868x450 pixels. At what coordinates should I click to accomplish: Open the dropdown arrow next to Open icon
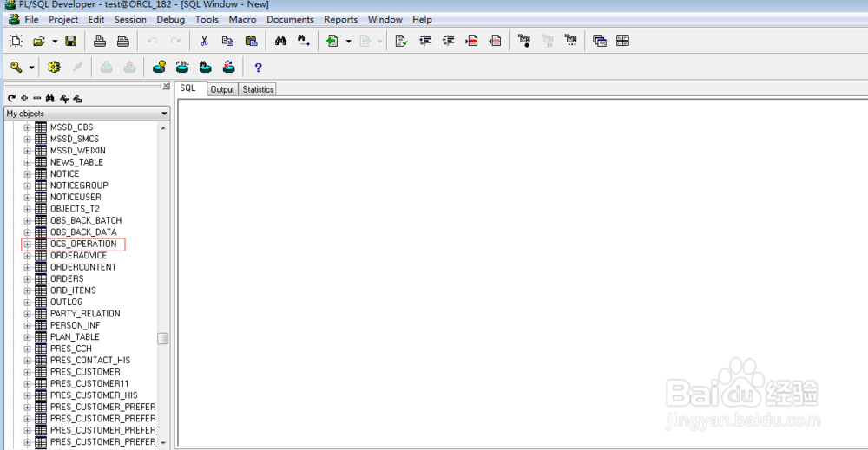[54, 42]
